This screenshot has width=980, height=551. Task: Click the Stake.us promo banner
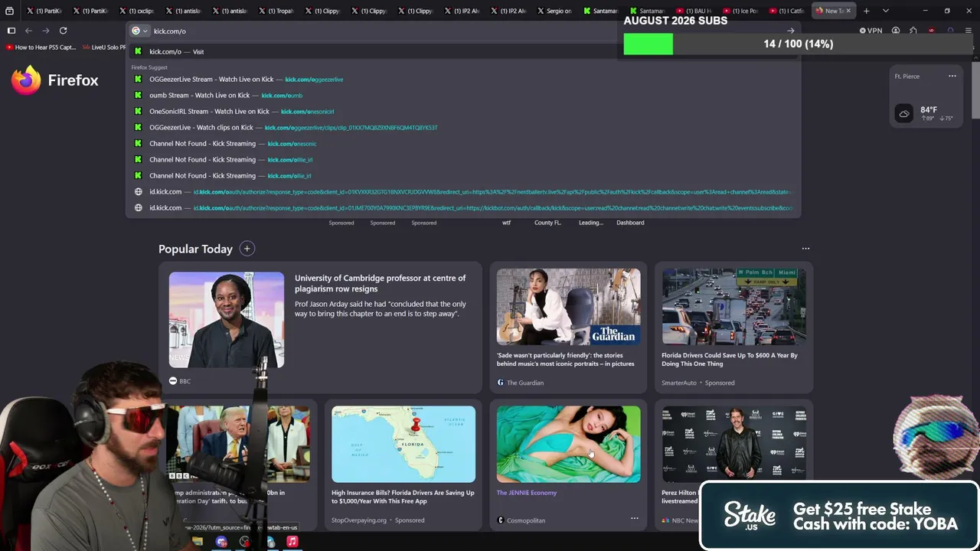click(839, 516)
